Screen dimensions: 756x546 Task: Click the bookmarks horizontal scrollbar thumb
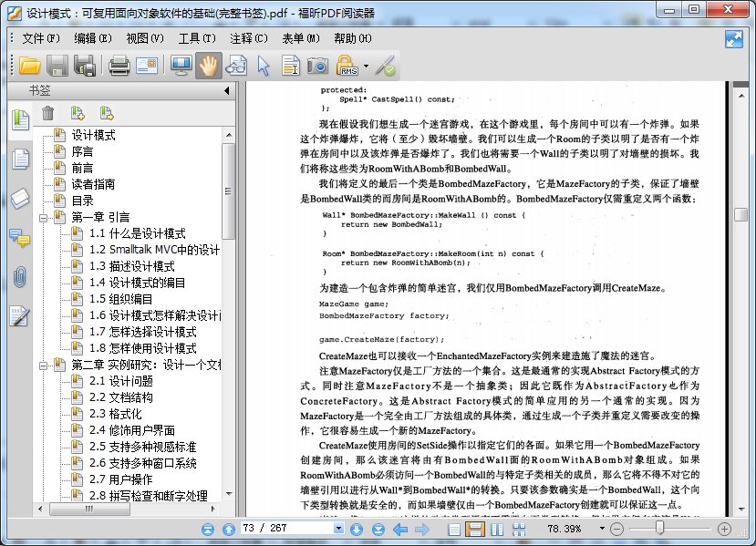(x=89, y=509)
